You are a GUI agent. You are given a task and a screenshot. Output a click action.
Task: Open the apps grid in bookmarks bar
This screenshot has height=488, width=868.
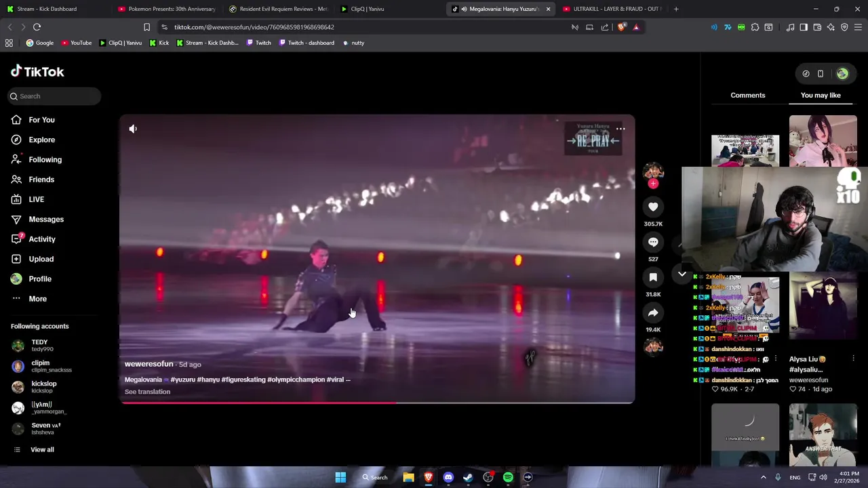(9, 43)
